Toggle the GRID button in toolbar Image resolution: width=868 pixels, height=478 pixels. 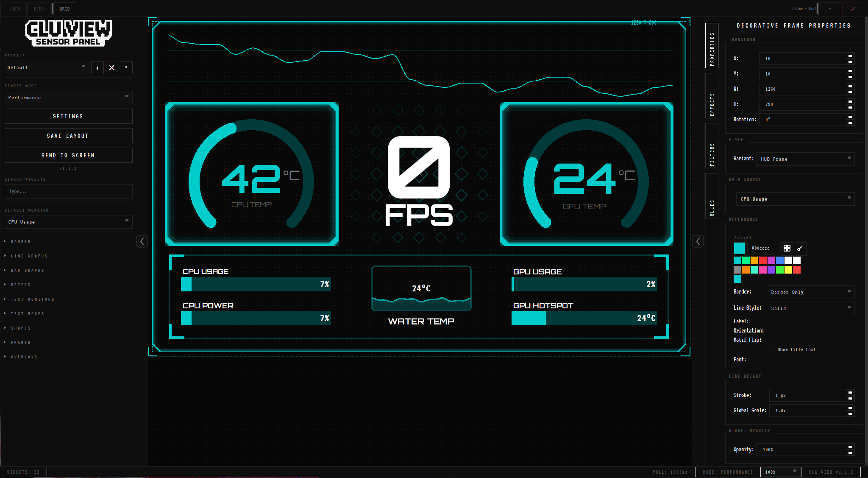[65, 9]
